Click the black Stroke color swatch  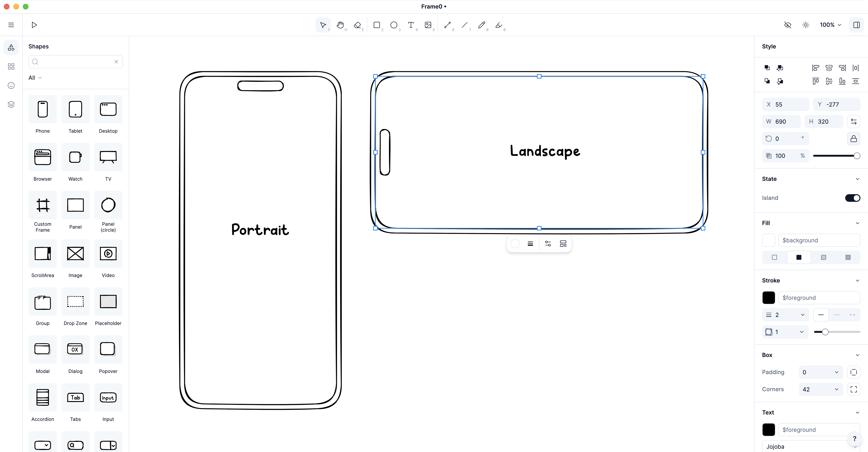(x=769, y=298)
